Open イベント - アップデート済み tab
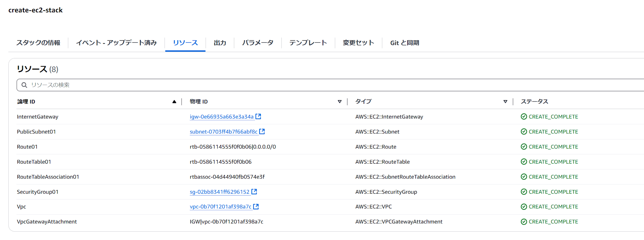 (x=117, y=43)
